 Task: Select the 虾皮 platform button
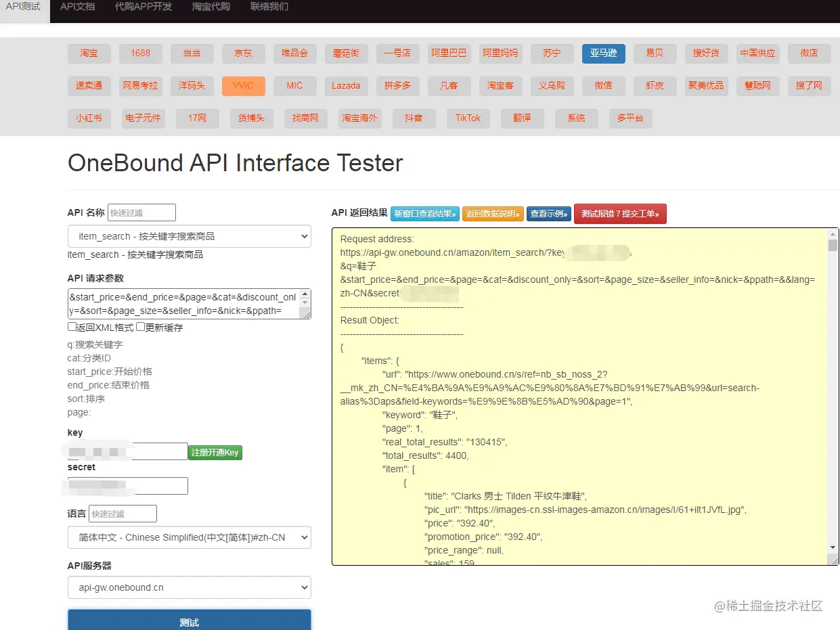655,86
